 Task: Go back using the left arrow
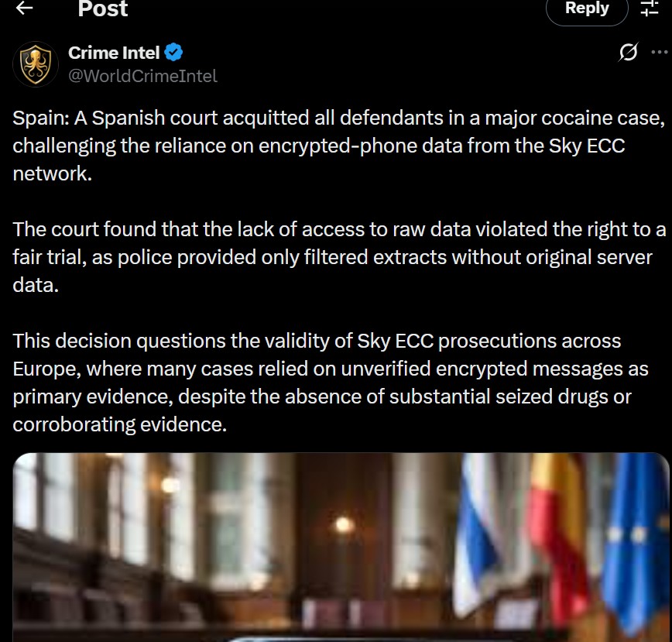[25, 9]
